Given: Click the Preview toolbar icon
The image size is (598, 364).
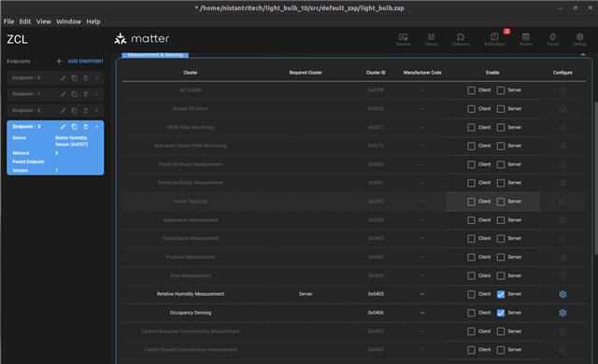Looking at the screenshot, I should point(525,37).
